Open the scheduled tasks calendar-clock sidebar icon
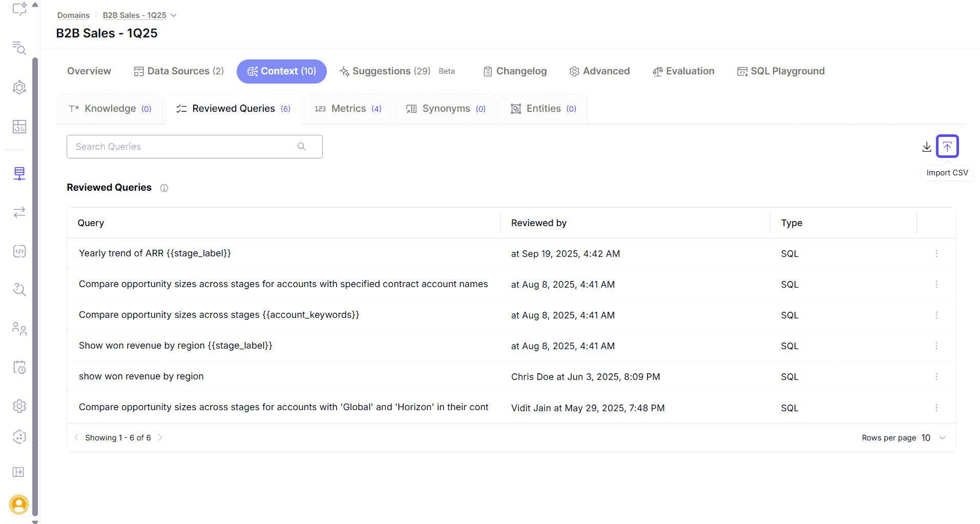The height and width of the screenshot is (524, 980). 19,368
